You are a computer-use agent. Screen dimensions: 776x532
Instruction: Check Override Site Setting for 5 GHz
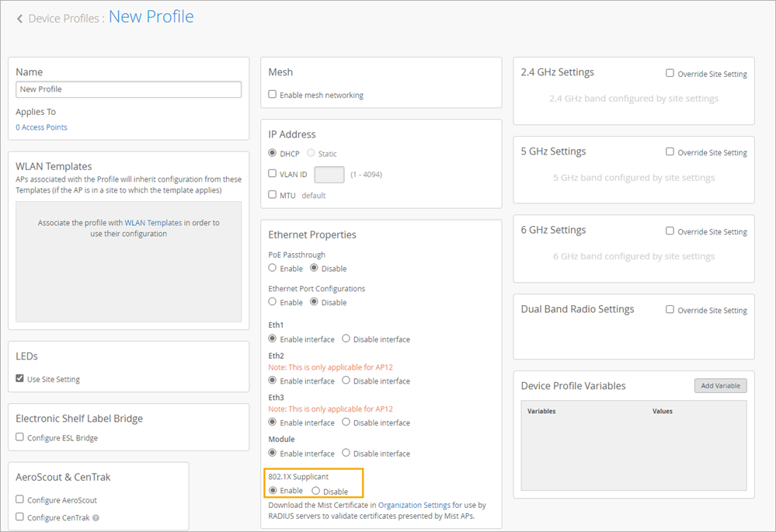click(670, 152)
